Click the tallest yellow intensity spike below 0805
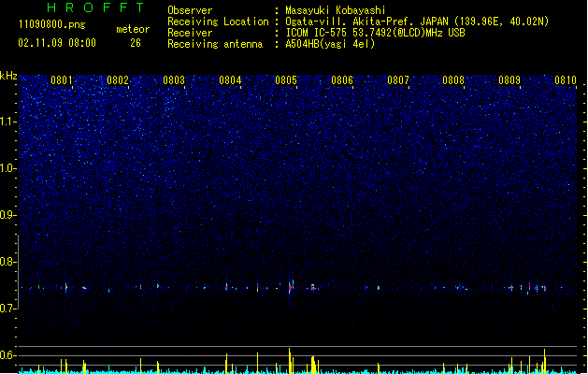This screenshot has height=374, width=588. click(290, 361)
